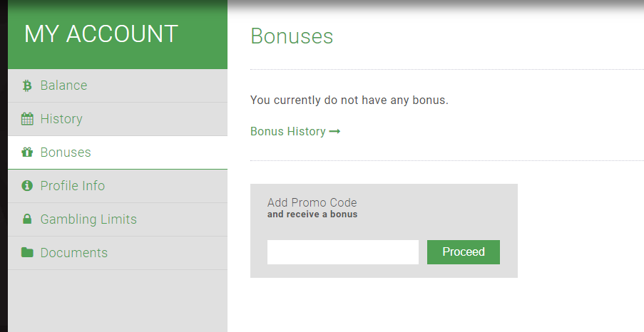Screen dimensions: 644x332
Task: Click the gift icon beside Bonuses
Action: coord(27,152)
